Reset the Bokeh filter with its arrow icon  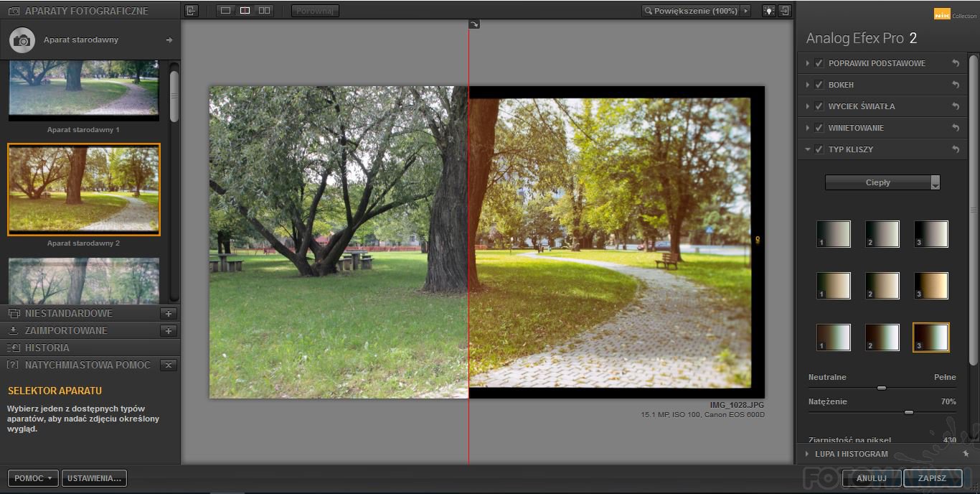pos(955,85)
